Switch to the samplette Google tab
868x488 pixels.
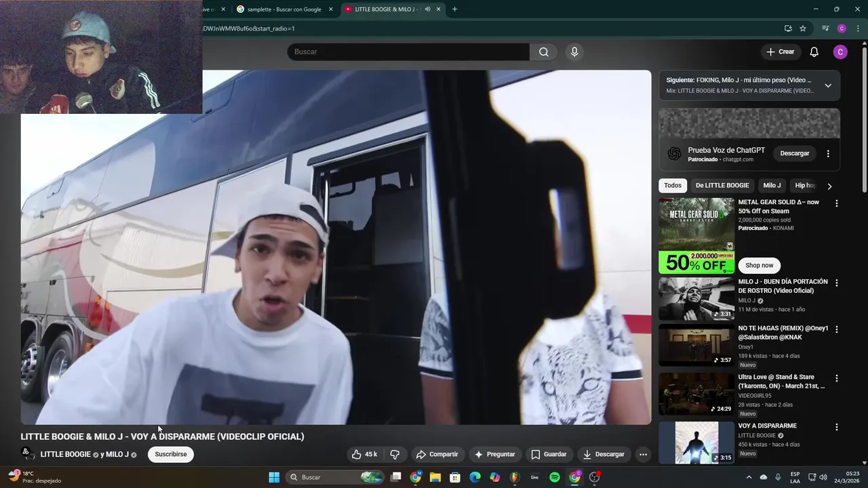tap(283, 9)
